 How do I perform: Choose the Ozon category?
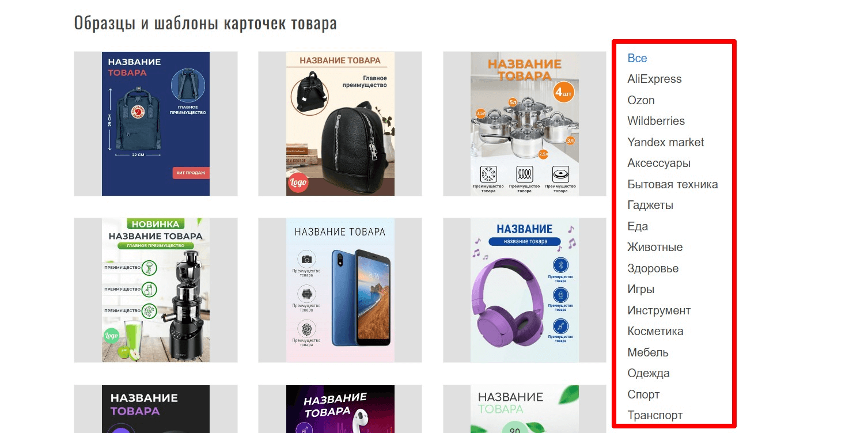[x=641, y=100]
